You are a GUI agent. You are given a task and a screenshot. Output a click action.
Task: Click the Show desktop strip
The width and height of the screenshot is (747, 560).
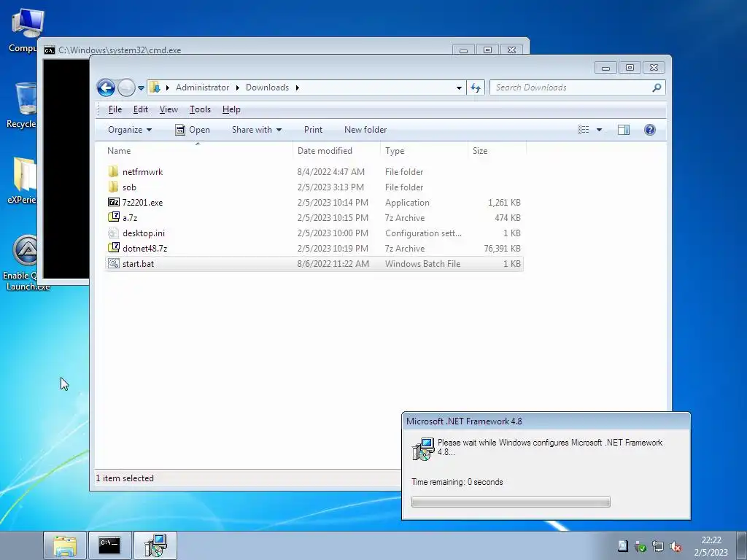click(x=742, y=545)
